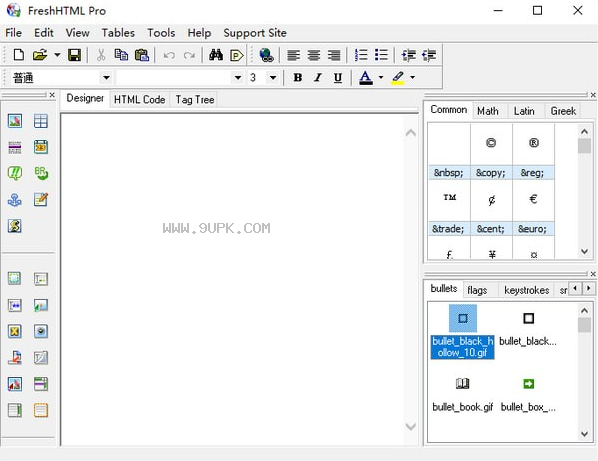Open the paragraph style dropdown
Screen dimensions: 598x461
106,78
